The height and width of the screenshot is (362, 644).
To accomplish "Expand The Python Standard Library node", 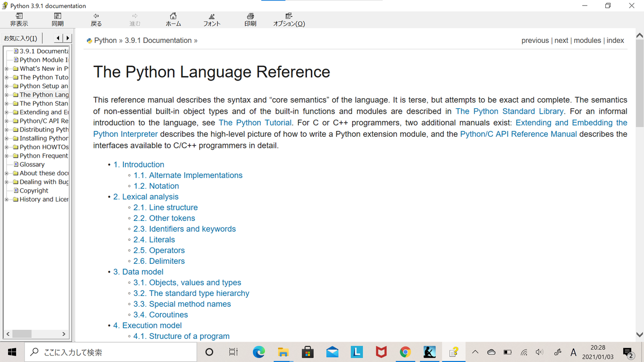I will [6, 104].
